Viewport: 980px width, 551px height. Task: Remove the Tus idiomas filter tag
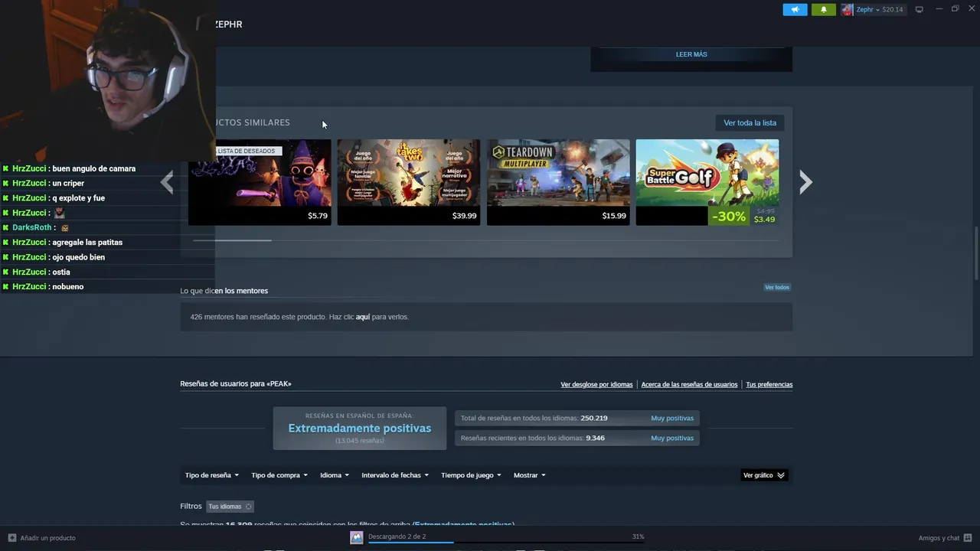pyautogui.click(x=248, y=507)
